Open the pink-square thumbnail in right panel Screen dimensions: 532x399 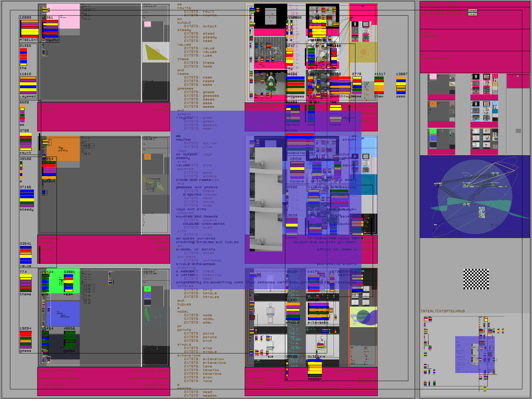pyautogui.click(x=441, y=87)
